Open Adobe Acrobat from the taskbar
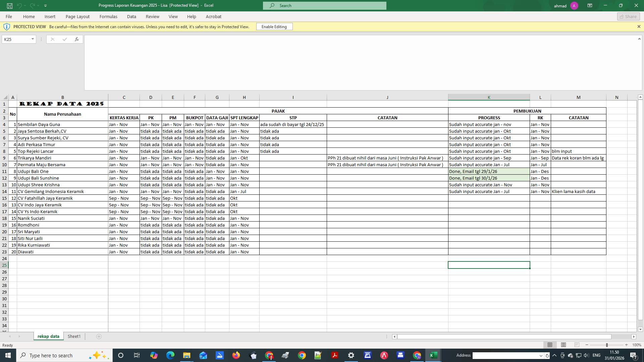Viewport: 644px width, 362px height. pos(334,355)
